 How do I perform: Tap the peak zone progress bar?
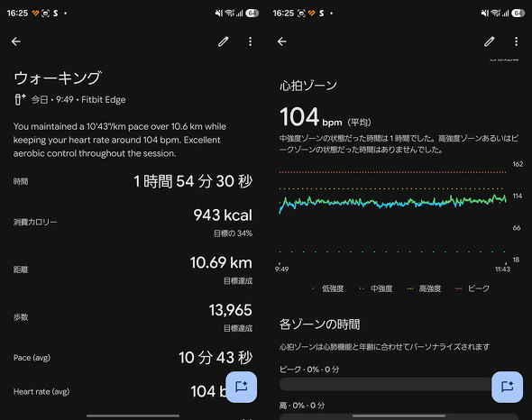385,384
